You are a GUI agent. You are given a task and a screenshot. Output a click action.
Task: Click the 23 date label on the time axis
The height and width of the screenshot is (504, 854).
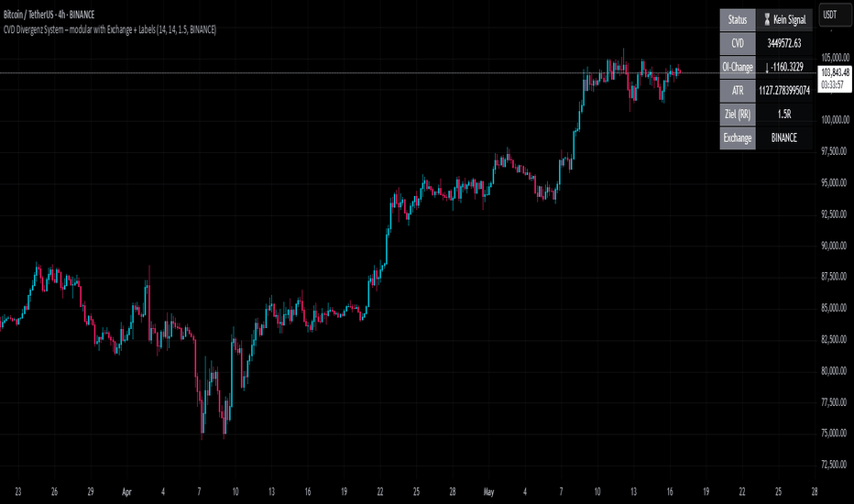tap(18, 492)
